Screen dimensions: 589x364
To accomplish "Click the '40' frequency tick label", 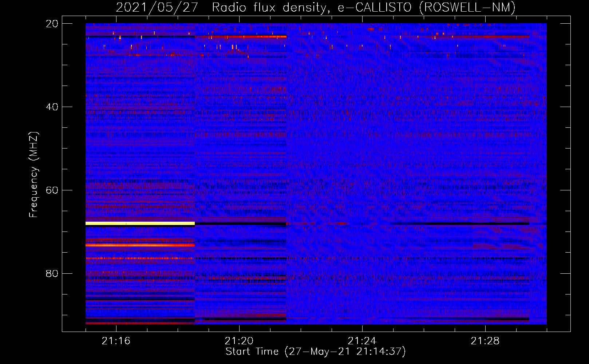I will (52, 107).
